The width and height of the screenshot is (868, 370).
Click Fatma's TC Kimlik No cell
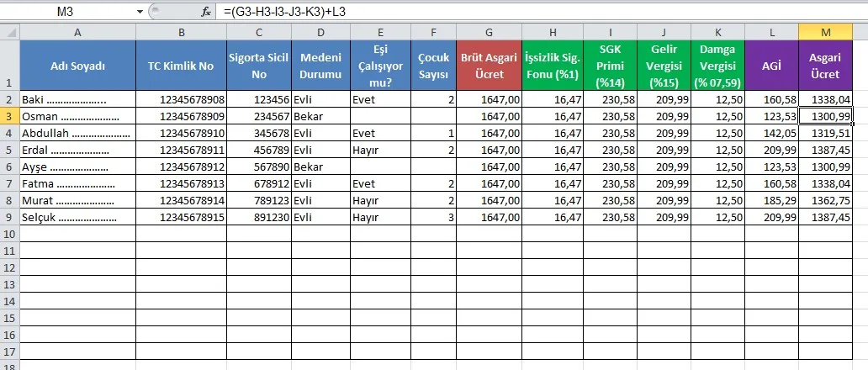pyautogui.click(x=181, y=183)
